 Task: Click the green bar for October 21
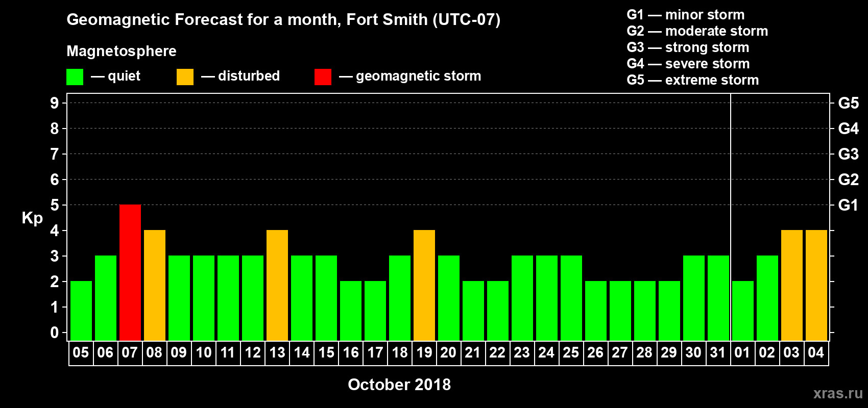coord(473,311)
